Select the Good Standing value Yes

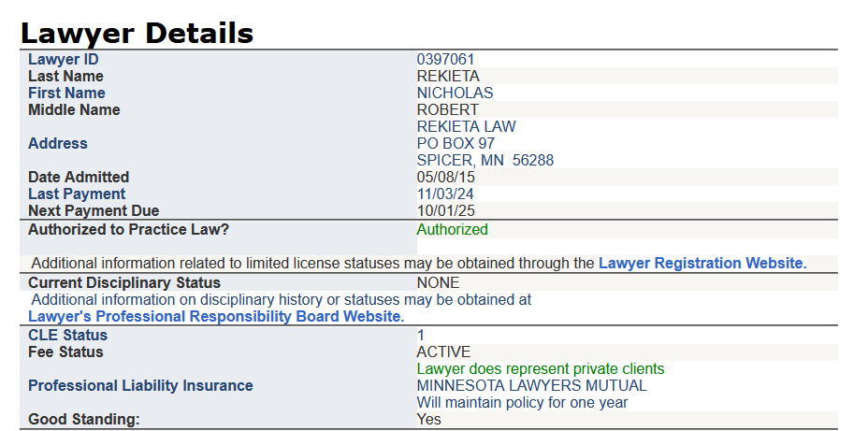click(429, 420)
